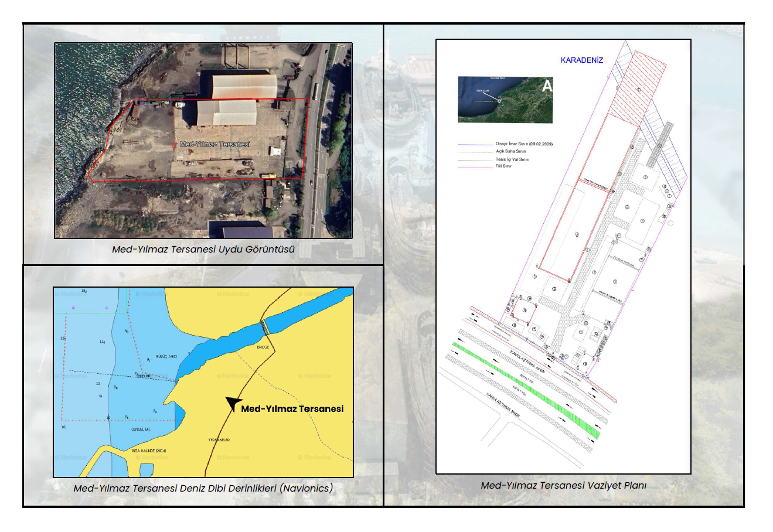This screenshot has height=532, width=773.
Task: Click the blue 'KARADENİZ' label on the plan
Action: (581, 60)
